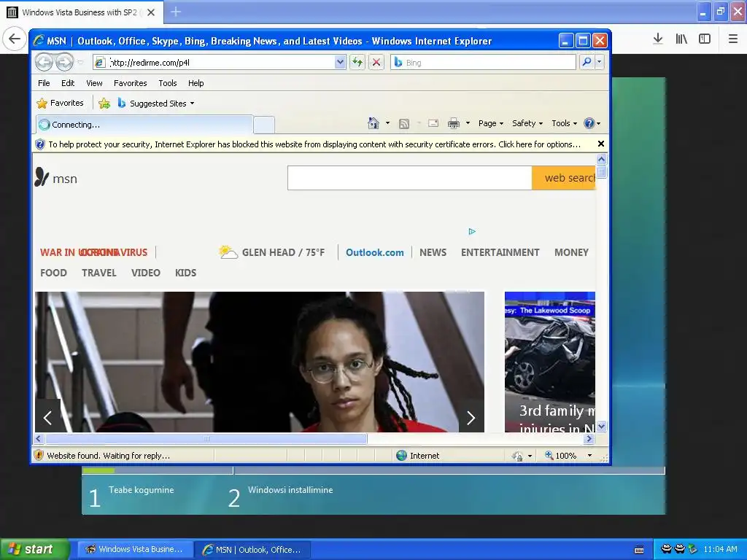747x560 pixels.
Task: Open a new blank IE tab
Action: (264, 125)
